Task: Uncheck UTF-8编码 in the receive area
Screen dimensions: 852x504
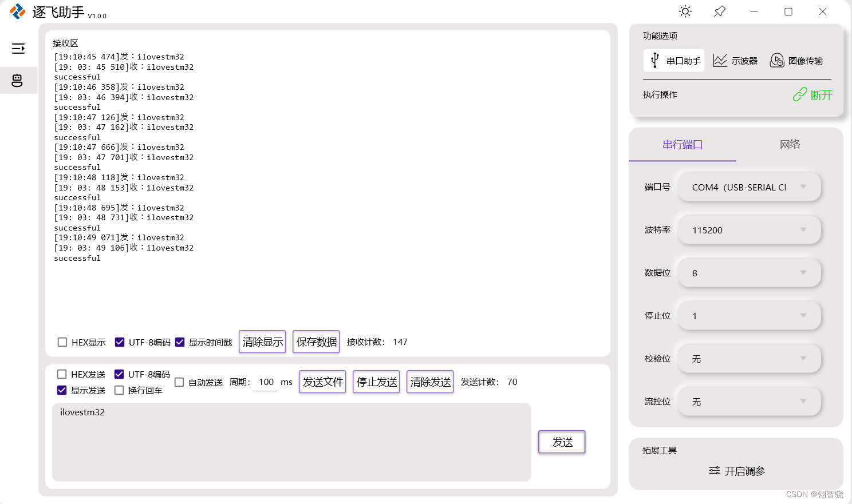Action: point(120,342)
